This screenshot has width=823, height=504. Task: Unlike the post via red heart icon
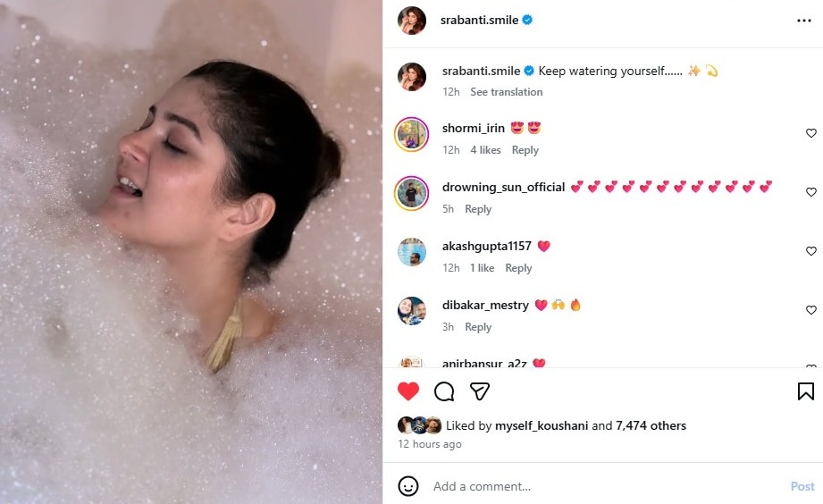407,391
